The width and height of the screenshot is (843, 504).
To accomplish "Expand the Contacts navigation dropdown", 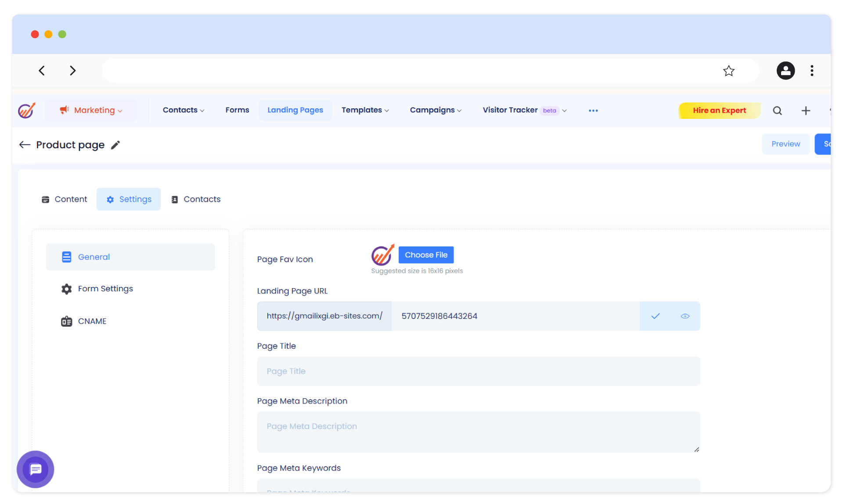I will (x=183, y=110).
